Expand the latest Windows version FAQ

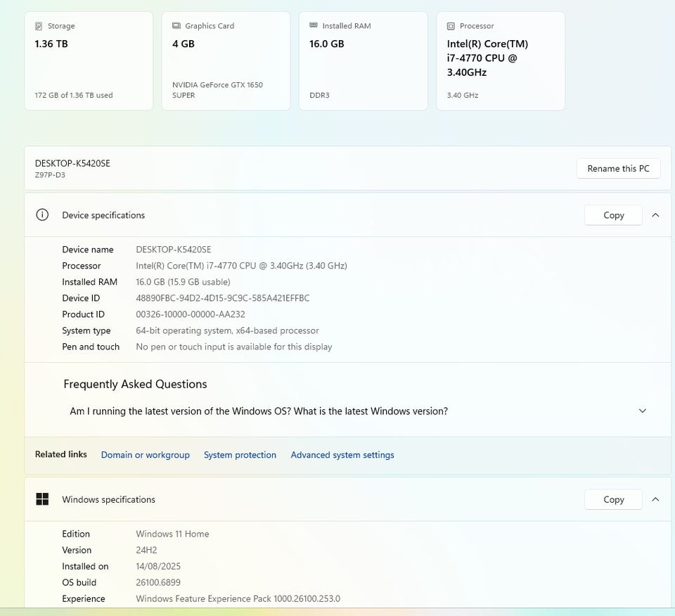[x=642, y=411]
